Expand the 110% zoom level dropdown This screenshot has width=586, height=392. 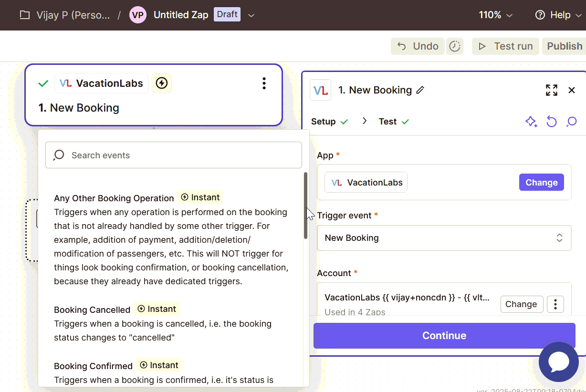tap(495, 15)
